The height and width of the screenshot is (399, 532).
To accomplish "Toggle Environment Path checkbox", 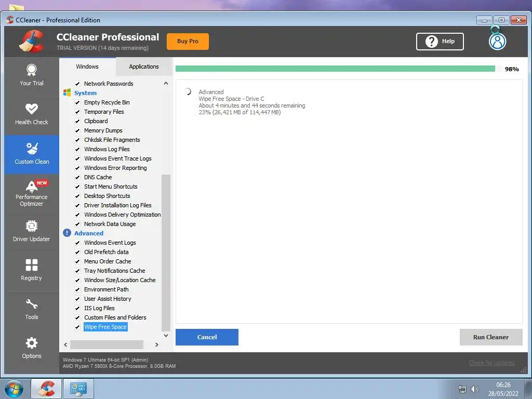I will tap(77, 290).
